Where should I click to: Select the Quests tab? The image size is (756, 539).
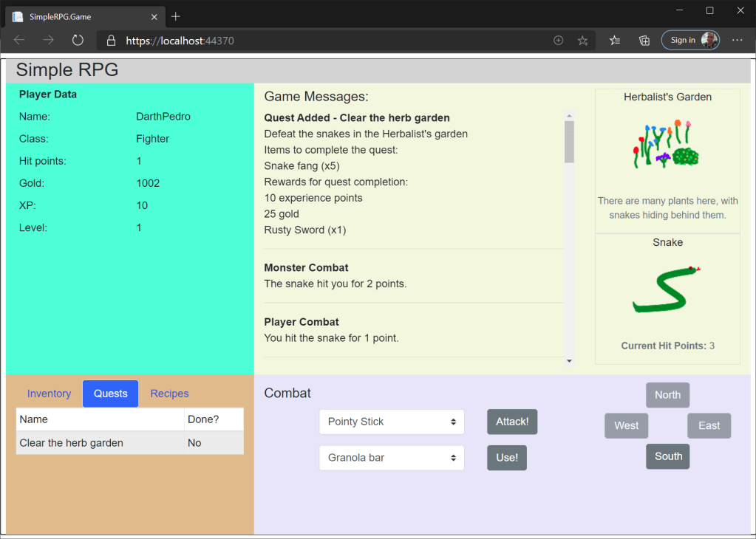tap(111, 394)
